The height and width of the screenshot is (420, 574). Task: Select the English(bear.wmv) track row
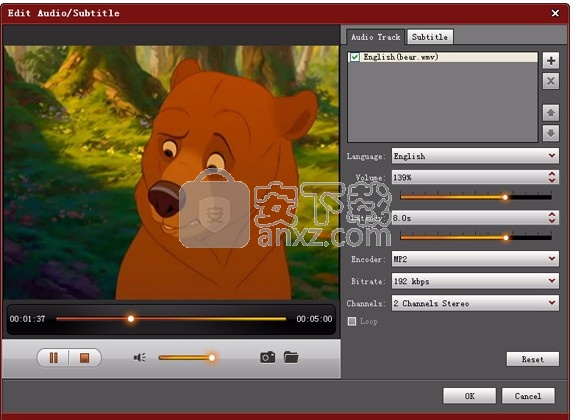[443, 57]
